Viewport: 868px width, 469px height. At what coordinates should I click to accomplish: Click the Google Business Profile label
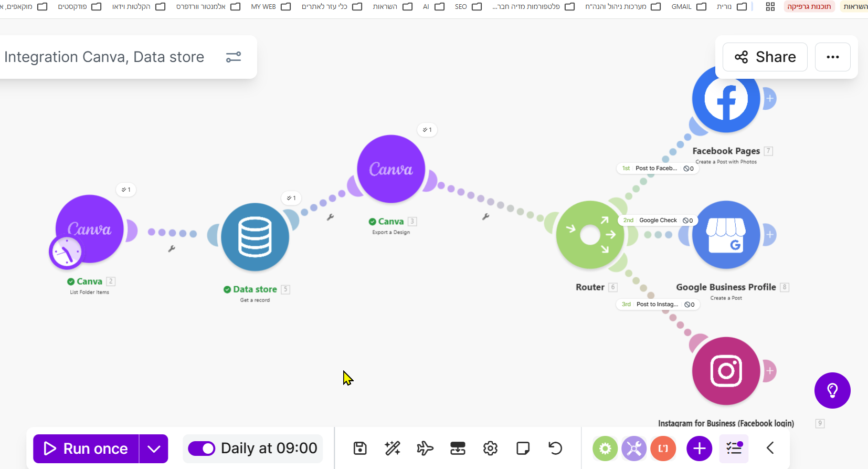[726, 287]
